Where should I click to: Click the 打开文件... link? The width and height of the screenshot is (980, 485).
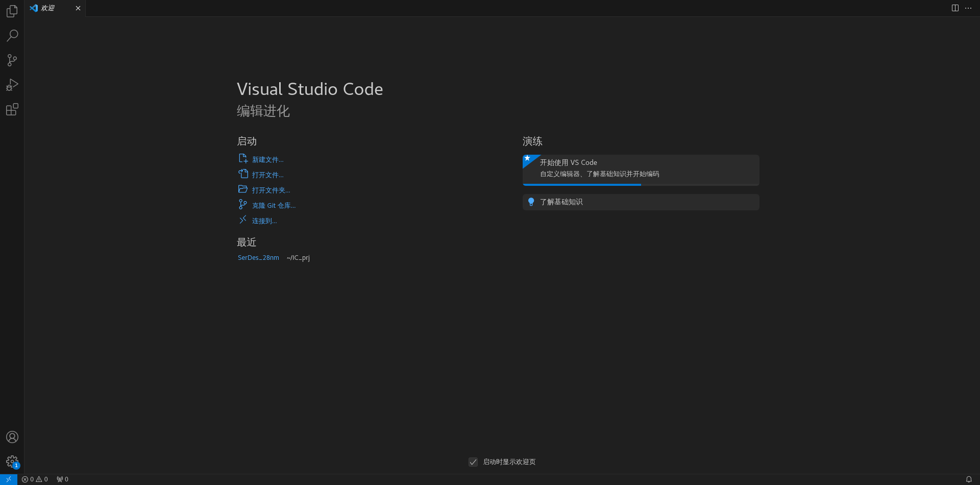[267, 175]
